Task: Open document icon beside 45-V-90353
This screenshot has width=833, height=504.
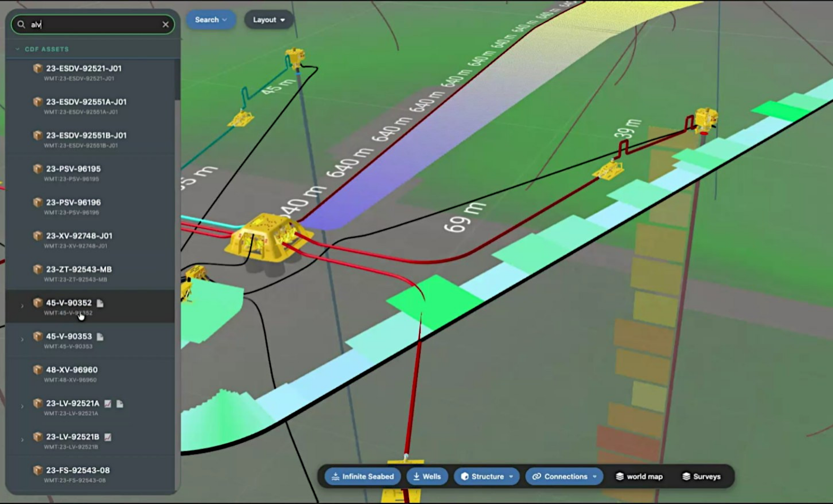Action: (100, 337)
